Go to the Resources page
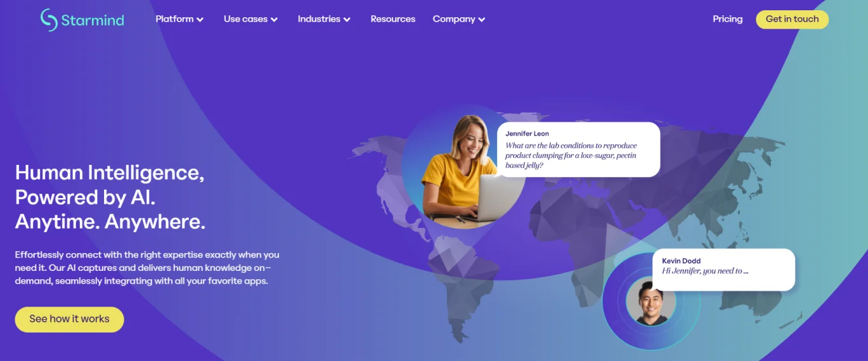Viewport: 868px width, 361px height. tap(393, 19)
